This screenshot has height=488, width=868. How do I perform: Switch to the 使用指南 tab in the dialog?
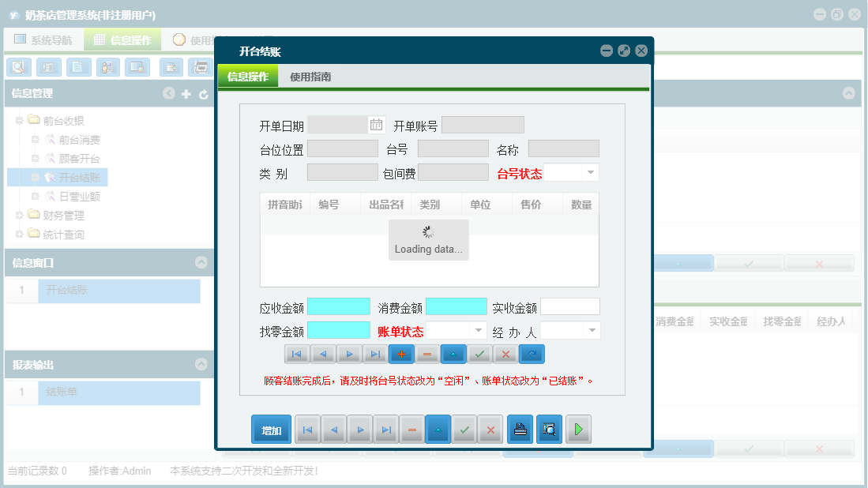pyautogui.click(x=308, y=77)
